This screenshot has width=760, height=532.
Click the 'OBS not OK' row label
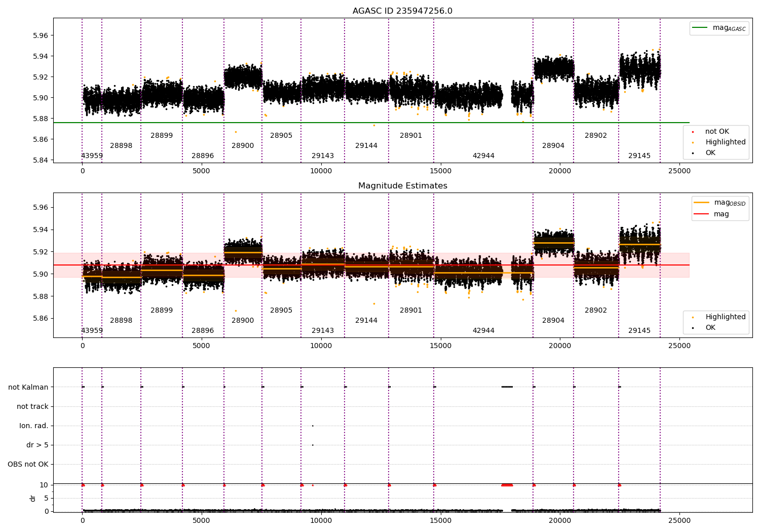tap(28, 464)
